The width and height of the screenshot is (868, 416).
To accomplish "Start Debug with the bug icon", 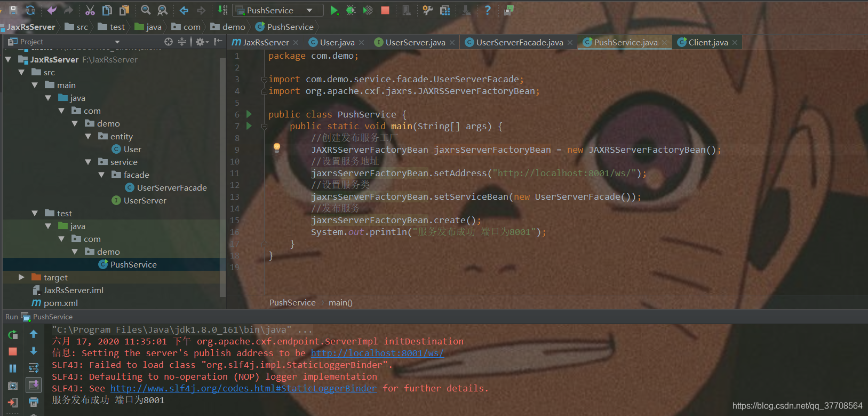I will [x=351, y=10].
